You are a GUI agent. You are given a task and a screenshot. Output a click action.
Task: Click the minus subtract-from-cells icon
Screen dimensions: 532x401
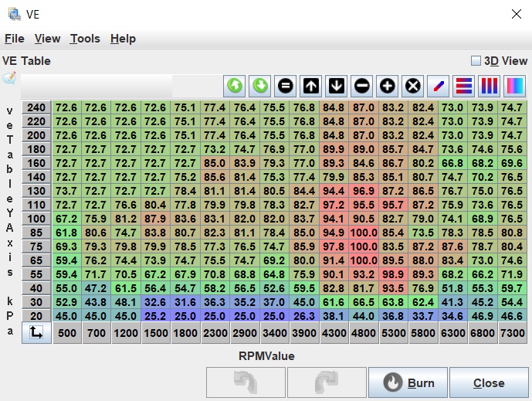pyautogui.click(x=362, y=85)
